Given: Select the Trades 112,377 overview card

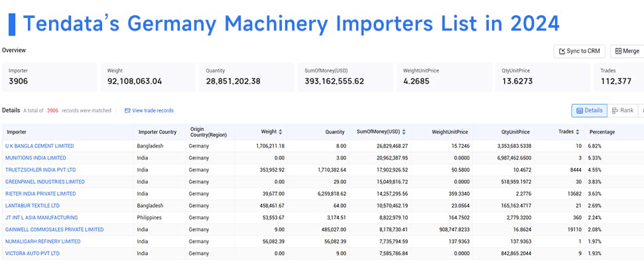Looking at the screenshot, I should [619, 77].
